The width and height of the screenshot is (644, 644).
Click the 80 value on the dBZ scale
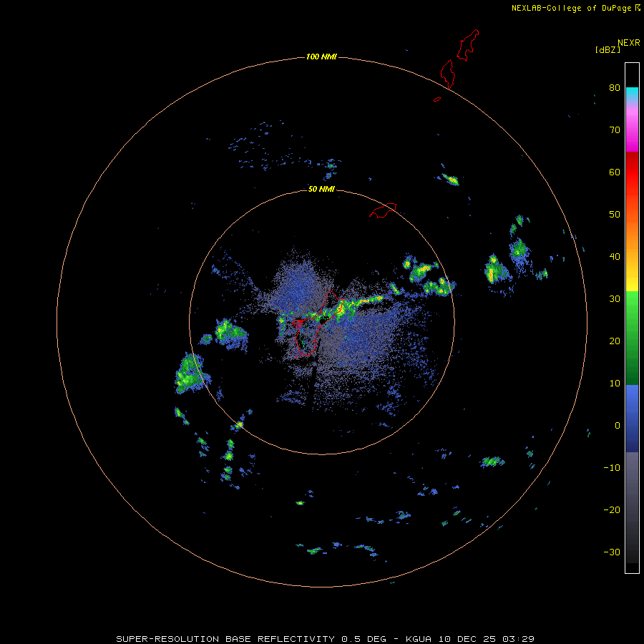tap(615, 88)
